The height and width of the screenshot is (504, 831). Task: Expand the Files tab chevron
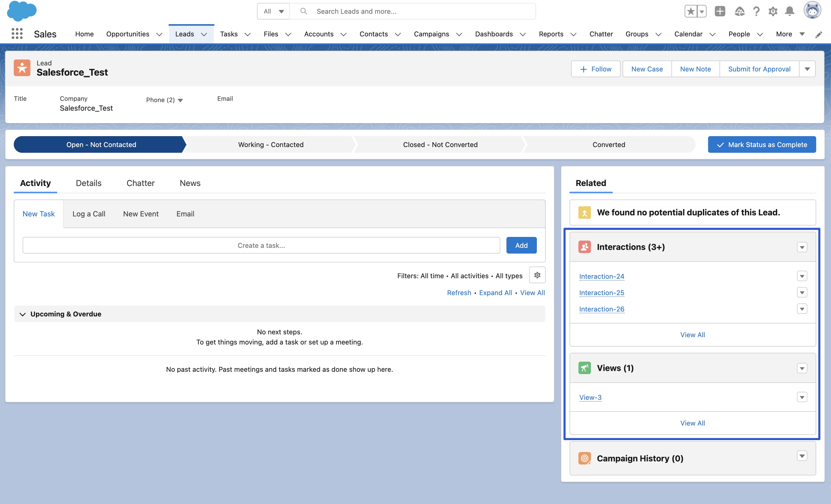288,34
